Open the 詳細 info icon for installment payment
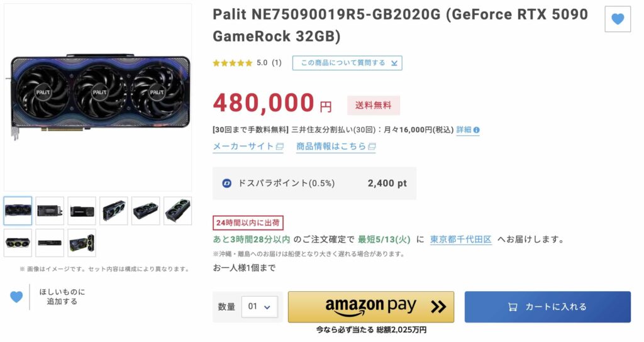Viewport: 644px width, 342px height. point(477,130)
